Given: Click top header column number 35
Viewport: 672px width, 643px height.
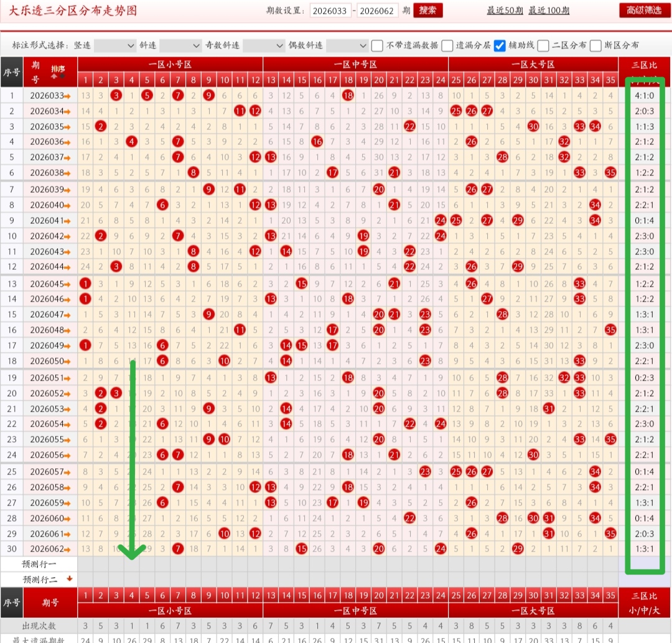Looking at the screenshot, I should pyautogui.click(x=610, y=80).
